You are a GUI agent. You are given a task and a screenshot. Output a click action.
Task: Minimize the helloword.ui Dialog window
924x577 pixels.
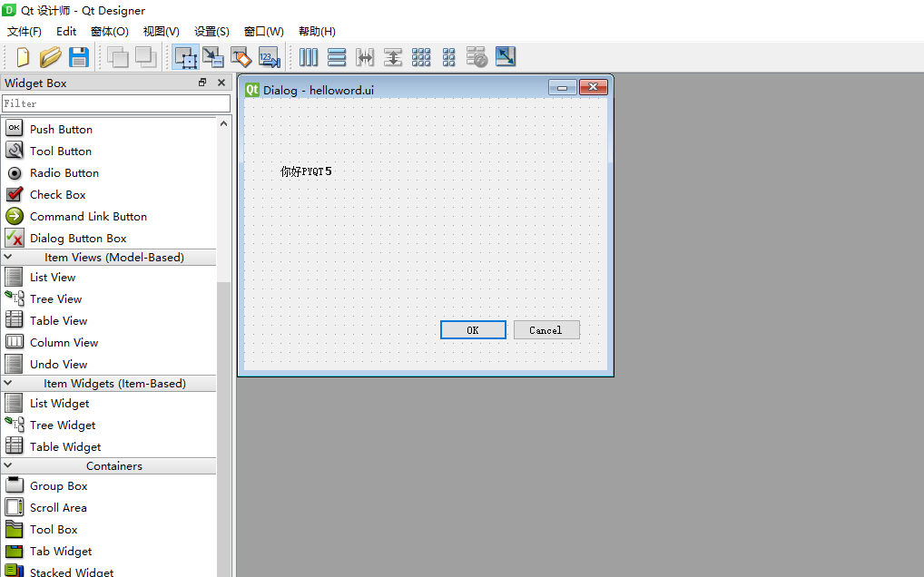(x=562, y=87)
